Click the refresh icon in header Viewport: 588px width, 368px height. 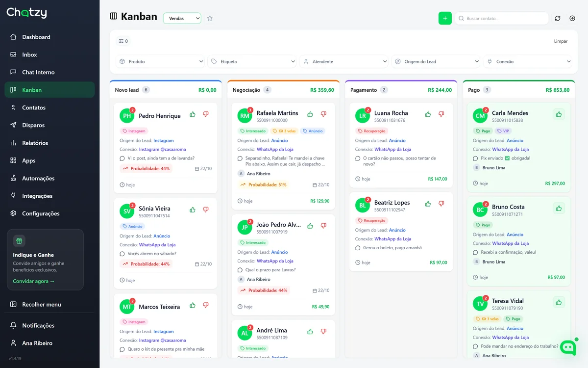[558, 18]
